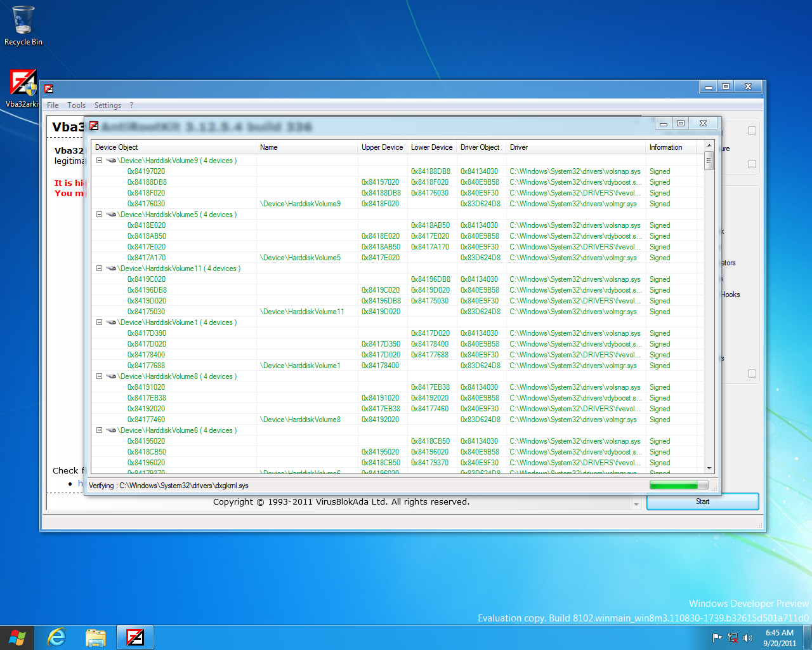Click the network status tray icon
812x650 pixels.
(733, 638)
